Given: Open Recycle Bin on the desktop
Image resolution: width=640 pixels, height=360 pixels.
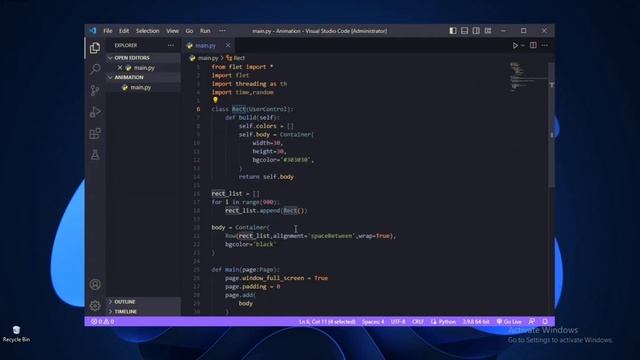Looking at the screenshot, I should 16,333.
